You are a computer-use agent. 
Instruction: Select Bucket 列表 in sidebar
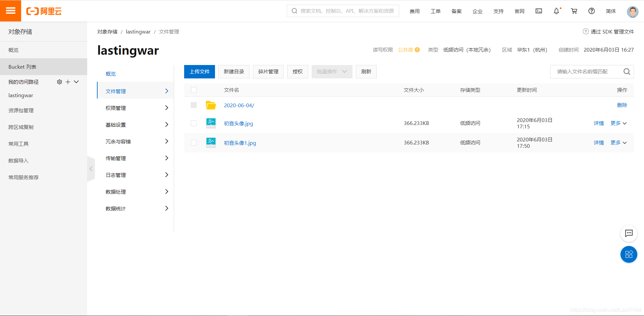[x=44, y=67]
